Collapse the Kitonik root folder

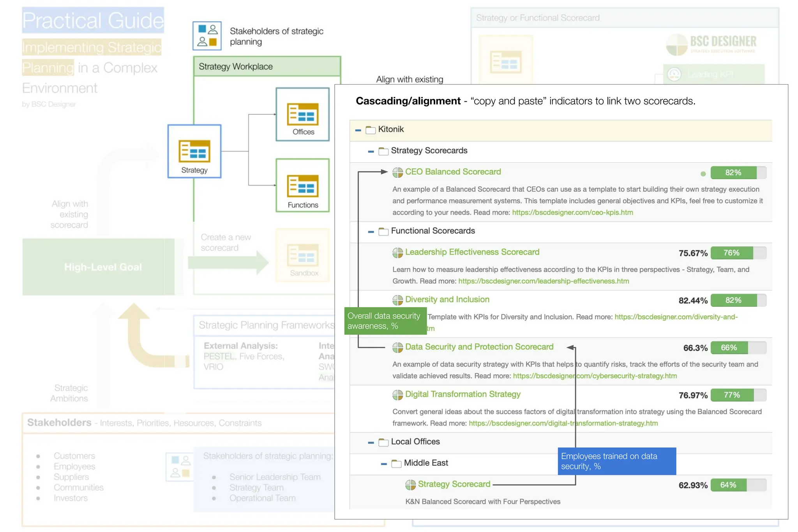click(358, 130)
